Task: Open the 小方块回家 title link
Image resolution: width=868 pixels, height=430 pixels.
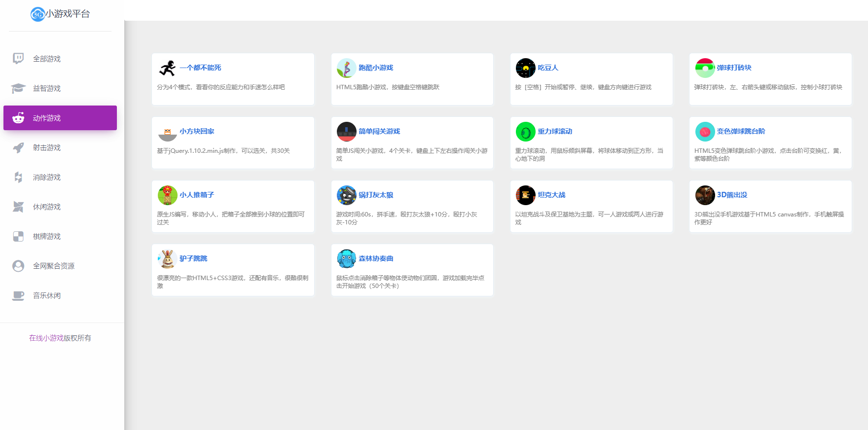Action: (x=197, y=131)
